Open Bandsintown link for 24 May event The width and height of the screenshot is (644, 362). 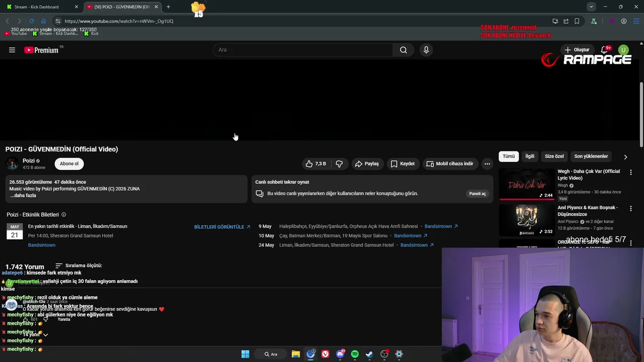(417, 245)
